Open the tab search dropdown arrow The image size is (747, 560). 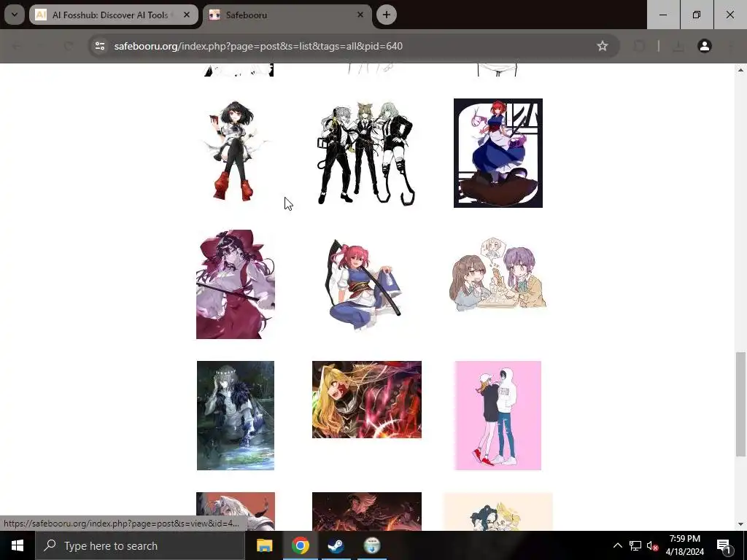[15, 15]
